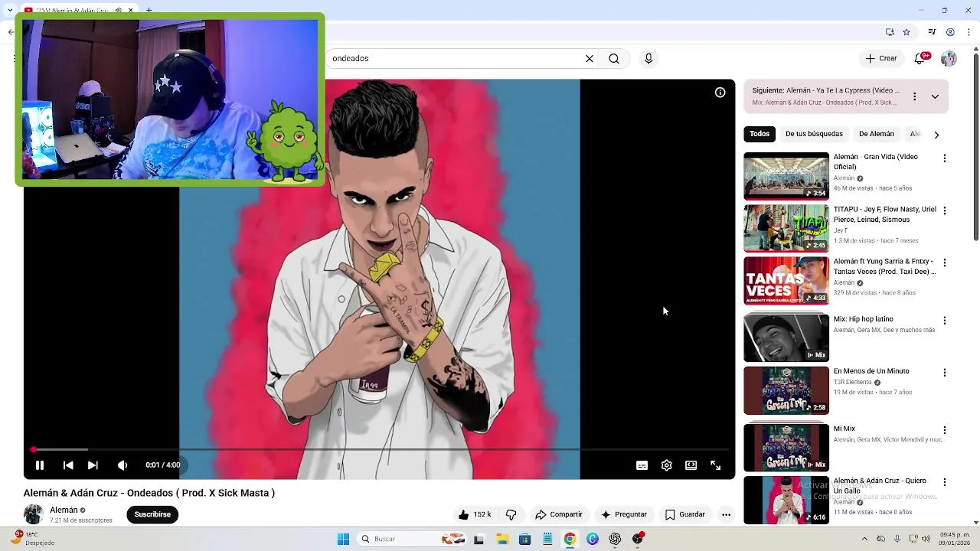Seek on the video progress bar

379,449
